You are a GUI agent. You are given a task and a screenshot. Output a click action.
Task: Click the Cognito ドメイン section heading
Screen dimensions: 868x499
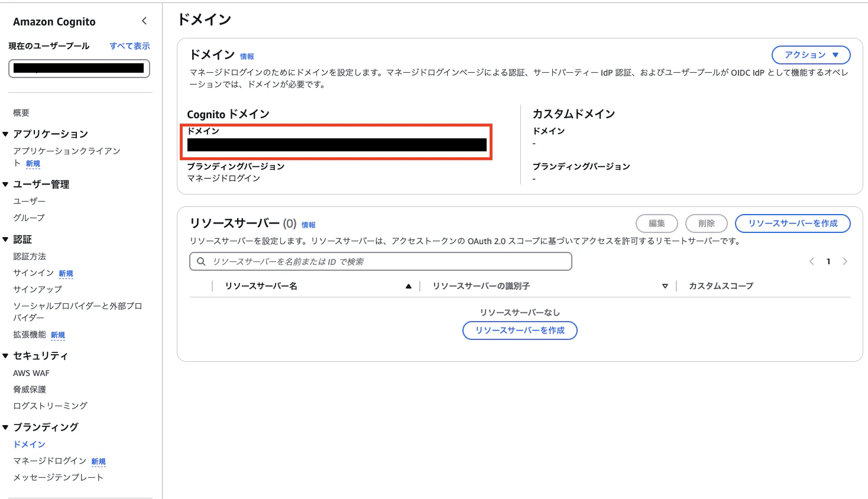pos(228,114)
